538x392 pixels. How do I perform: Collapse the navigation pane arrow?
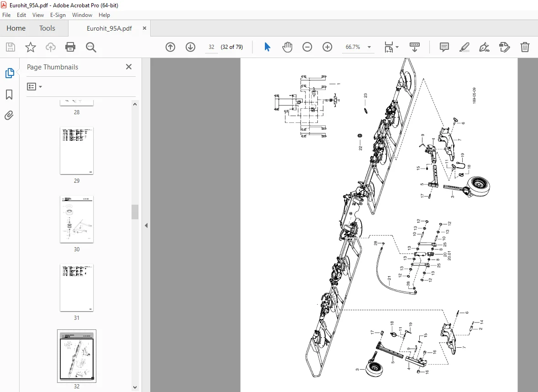click(x=146, y=226)
